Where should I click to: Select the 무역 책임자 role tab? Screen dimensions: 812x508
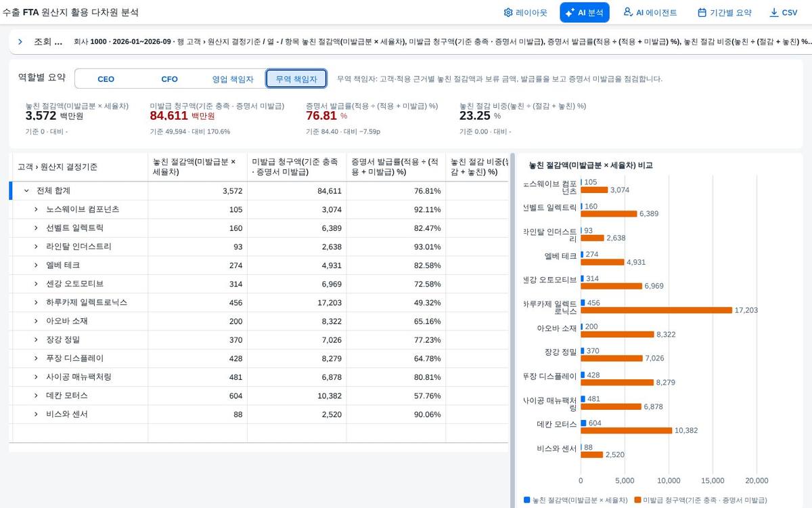[x=296, y=79]
